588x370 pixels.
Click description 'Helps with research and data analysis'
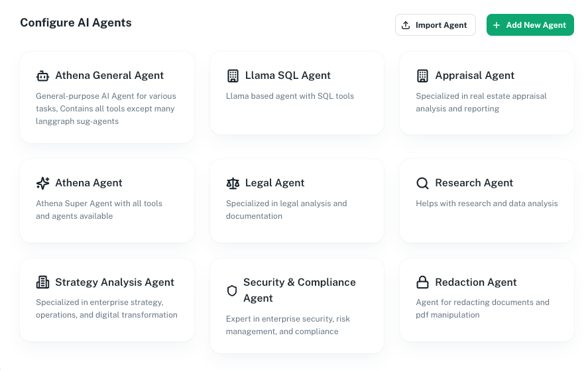point(487,204)
